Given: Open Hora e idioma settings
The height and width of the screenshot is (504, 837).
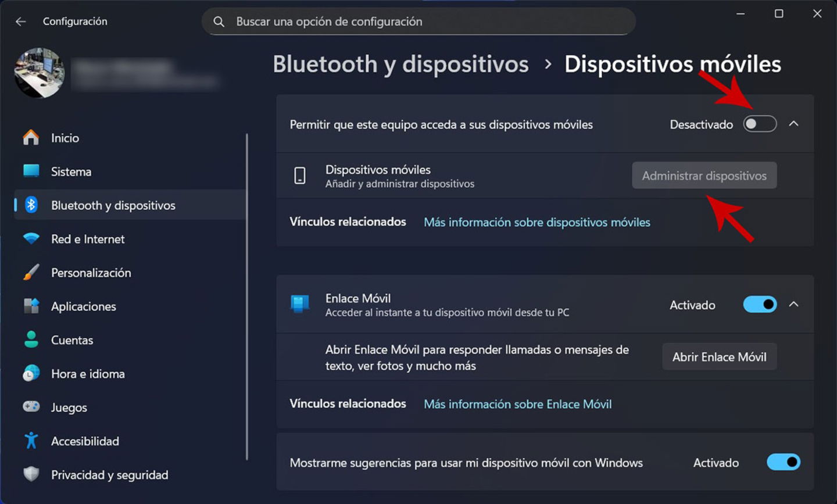Looking at the screenshot, I should click(130, 374).
